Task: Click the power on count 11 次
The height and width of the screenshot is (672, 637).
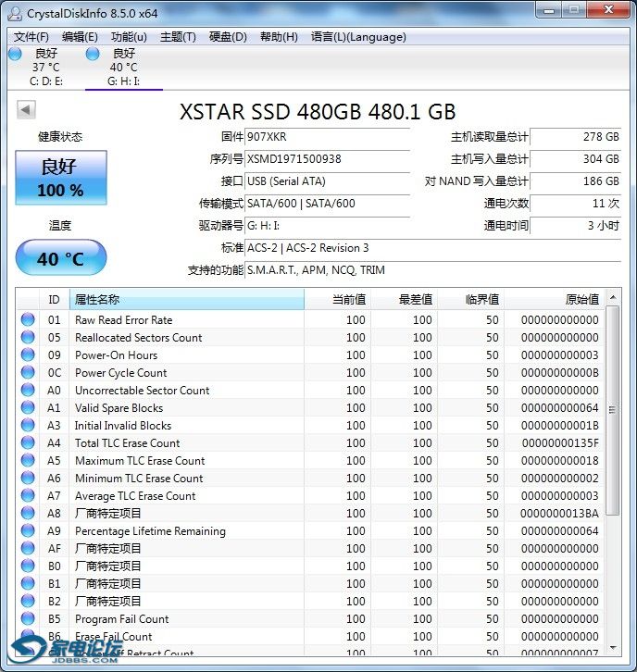Action: [576, 204]
